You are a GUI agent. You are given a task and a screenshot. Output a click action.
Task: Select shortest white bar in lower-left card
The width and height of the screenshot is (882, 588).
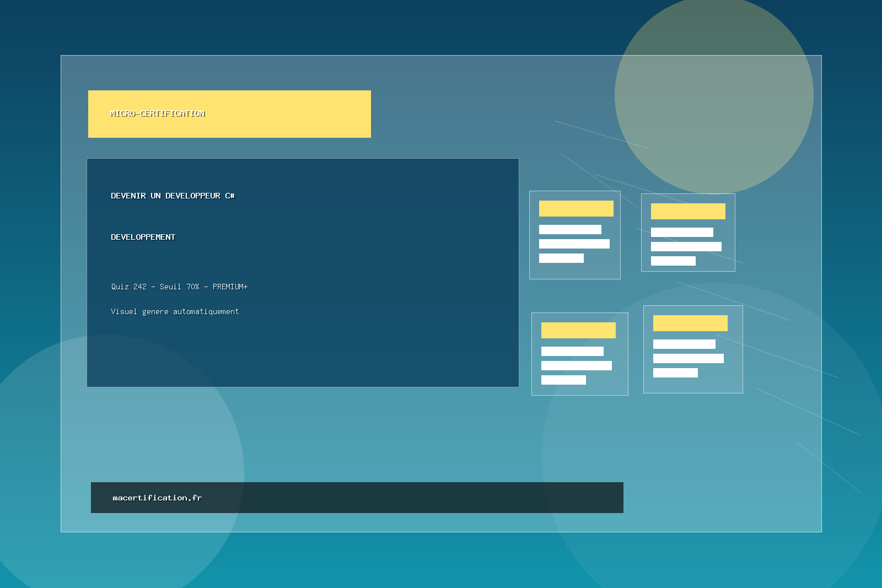point(563,380)
